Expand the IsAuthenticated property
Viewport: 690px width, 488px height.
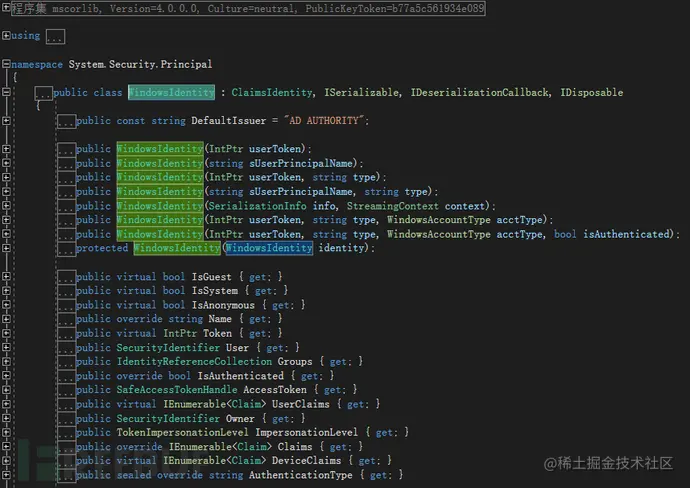[x=6, y=376]
